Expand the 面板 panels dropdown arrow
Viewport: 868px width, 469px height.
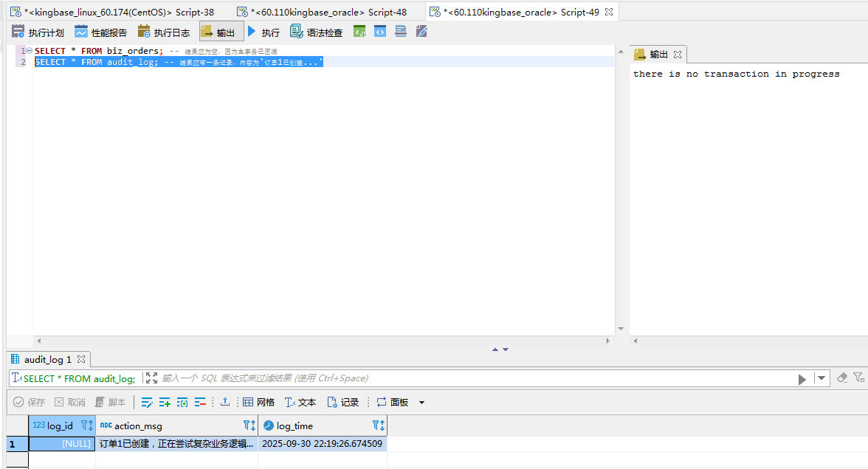click(422, 403)
